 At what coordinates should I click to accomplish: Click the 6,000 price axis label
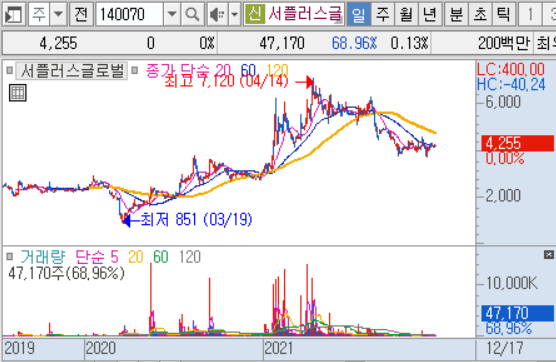503,102
